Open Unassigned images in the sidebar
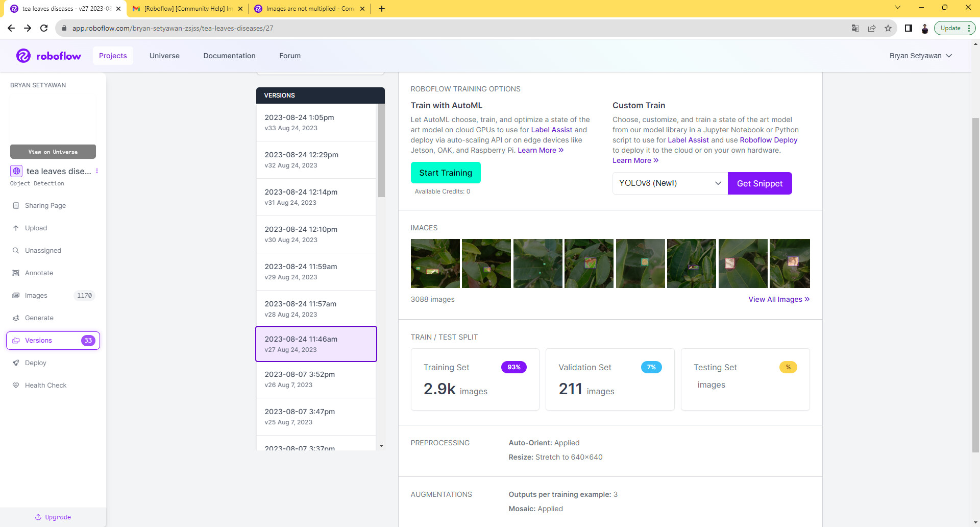 (43, 250)
